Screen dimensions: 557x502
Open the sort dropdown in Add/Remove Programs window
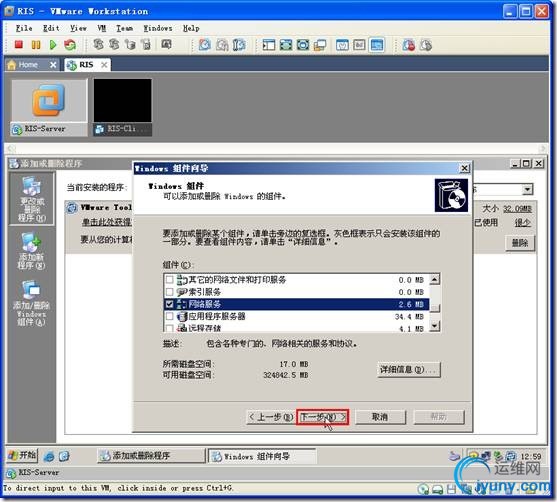[x=528, y=189]
